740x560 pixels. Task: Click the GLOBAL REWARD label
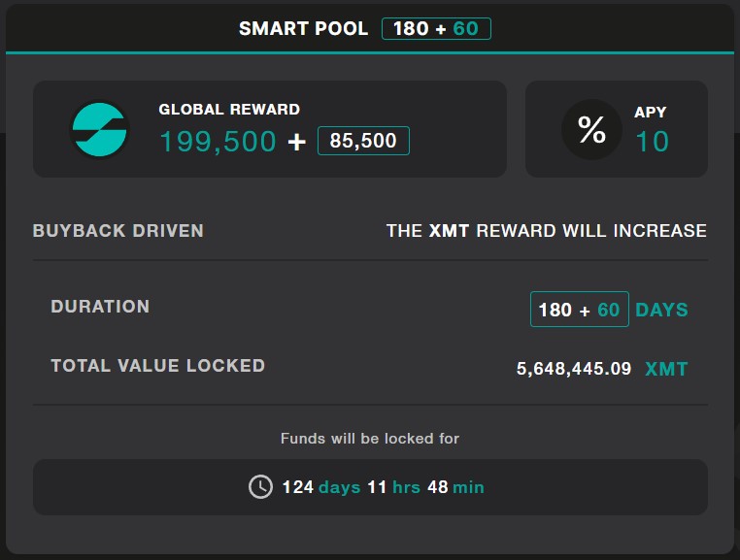point(229,110)
